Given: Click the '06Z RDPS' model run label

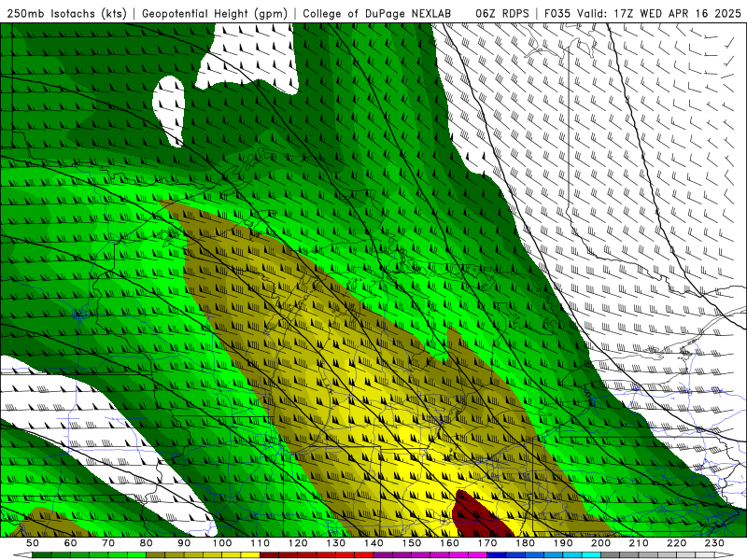Looking at the screenshot, I should pyautogui.click(x=502, y=13).
